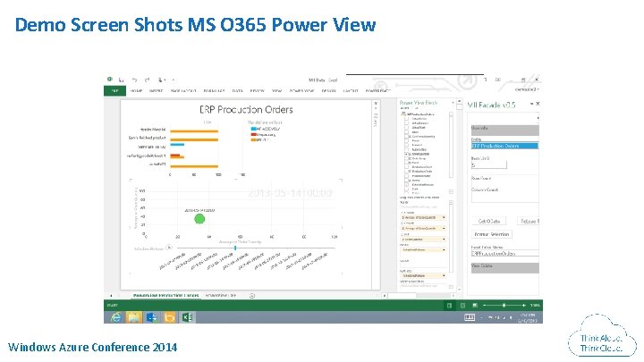The height and width of the screenshot is (362, 644).
Task: Click the touch keyboard tray icon
Action: point(470,317)
